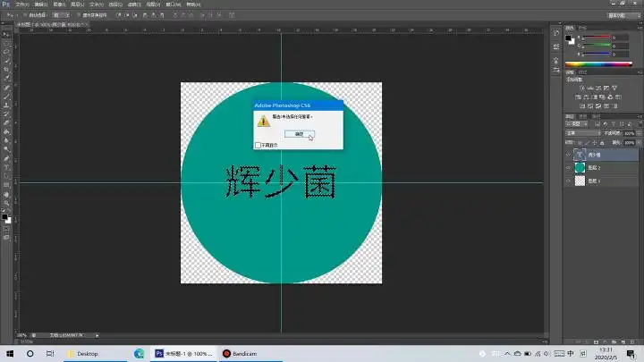This screenshot has height=362, width=644.
Task: Open the File menu
Action: click(x=21, y=4)
